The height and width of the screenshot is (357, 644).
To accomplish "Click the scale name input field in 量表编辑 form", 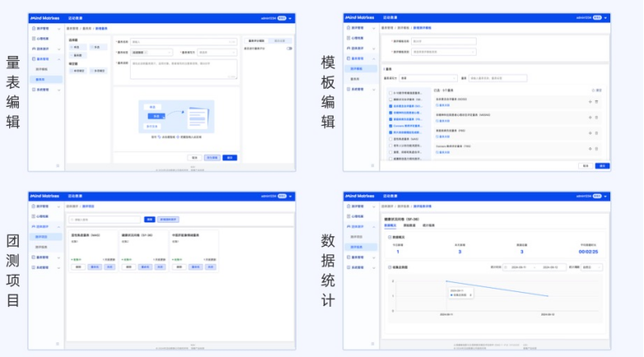I will [x=184, y=42].
